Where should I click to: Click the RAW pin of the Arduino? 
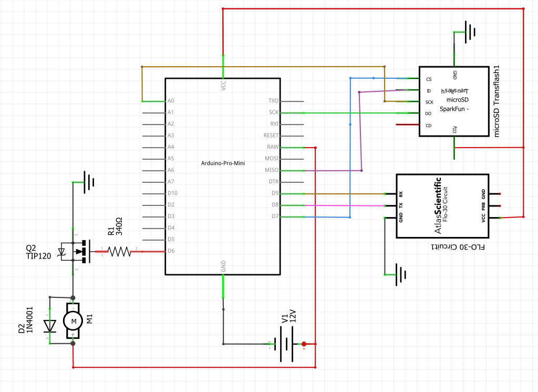tap(274, 147)
